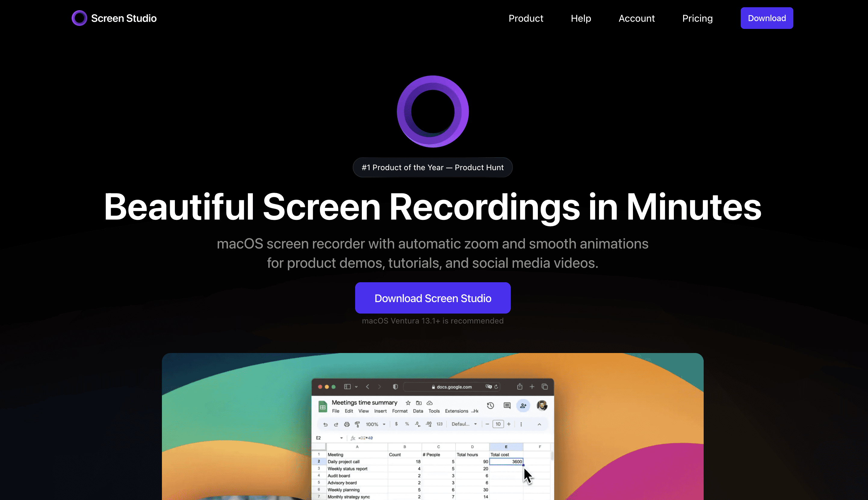Click the user profile avatar in Sheets
The width and height of the screenshot is (868, 500).
coord(542,405)
